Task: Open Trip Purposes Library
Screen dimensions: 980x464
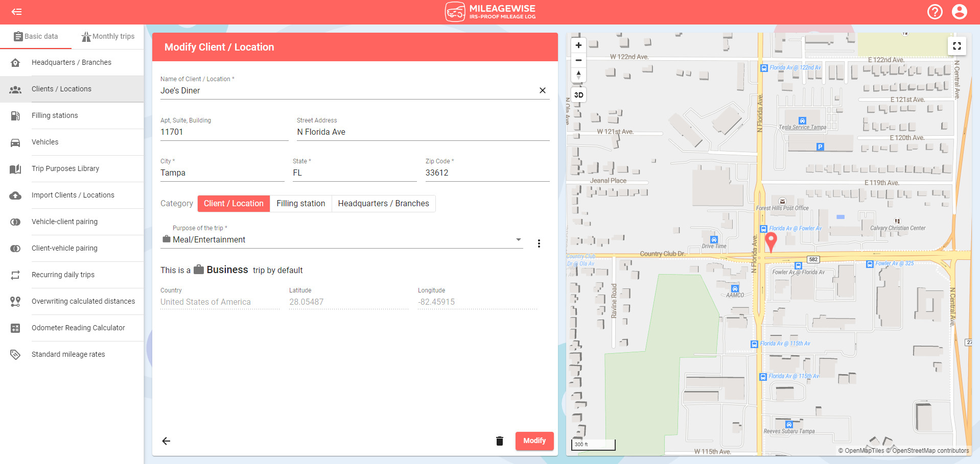Action: pos(72,168)
